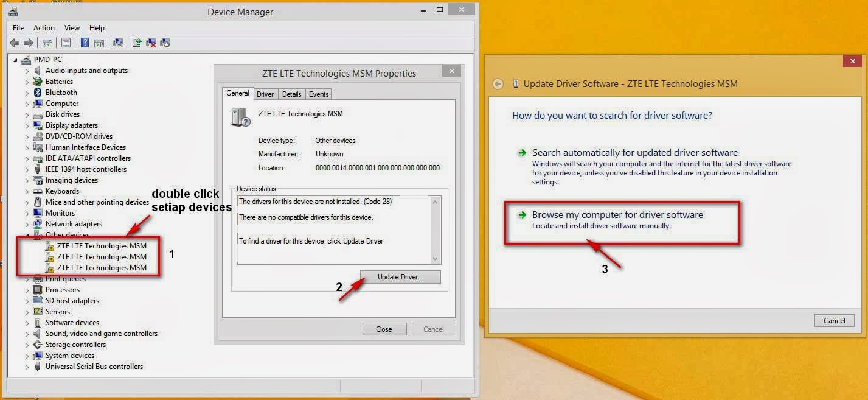Collapse the PMD-PC root node
The width and height of the screenshot is (868, 400).
16,60
